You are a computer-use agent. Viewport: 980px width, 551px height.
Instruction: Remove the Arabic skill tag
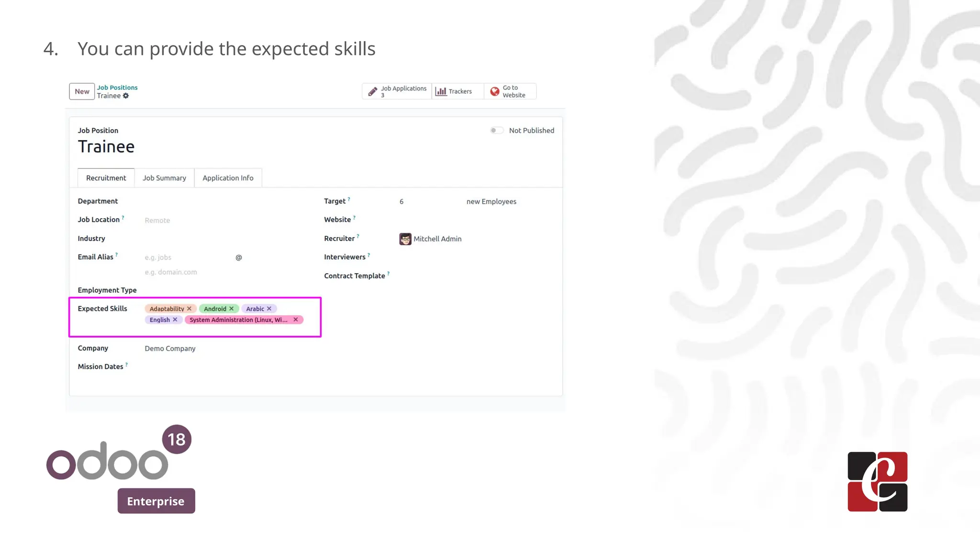tap(269, 309)
